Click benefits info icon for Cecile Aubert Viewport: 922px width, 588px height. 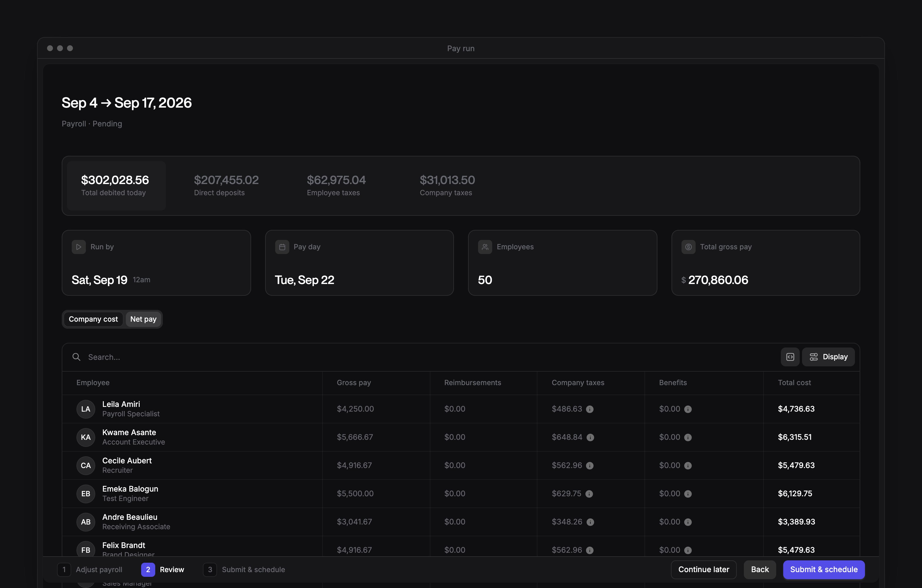tap(688, 466)
